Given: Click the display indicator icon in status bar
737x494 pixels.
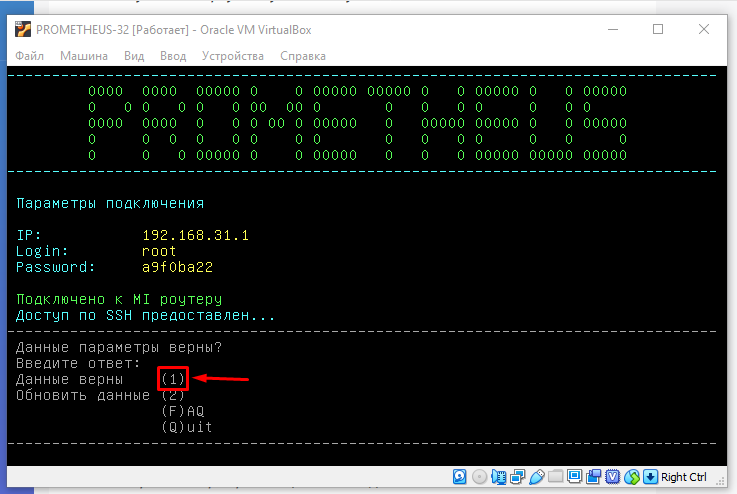Looking at the screenshot, I should coord(573,476).
